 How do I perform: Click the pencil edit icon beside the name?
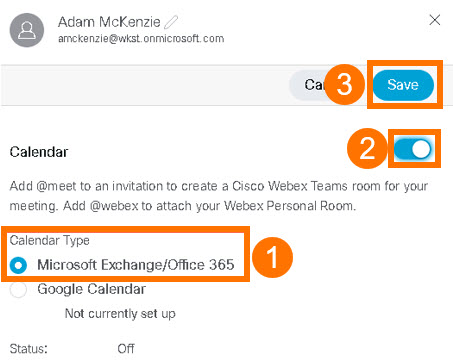click(171, 22)
